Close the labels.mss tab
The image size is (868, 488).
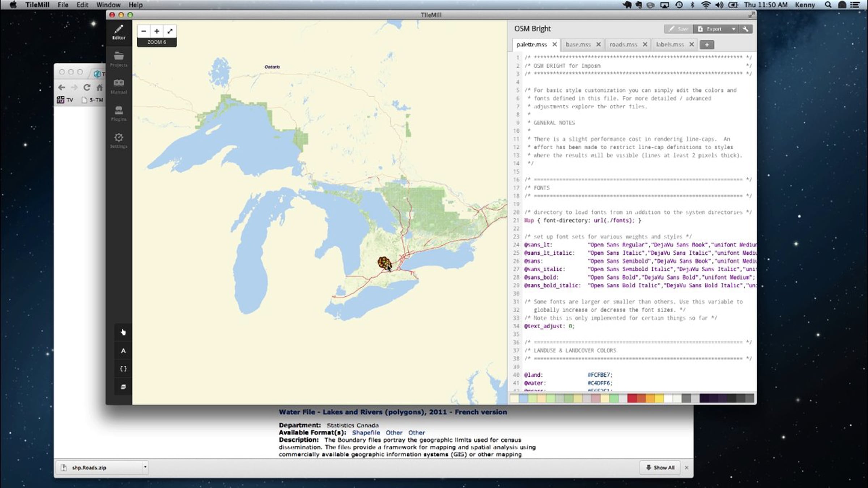(692, 44)
